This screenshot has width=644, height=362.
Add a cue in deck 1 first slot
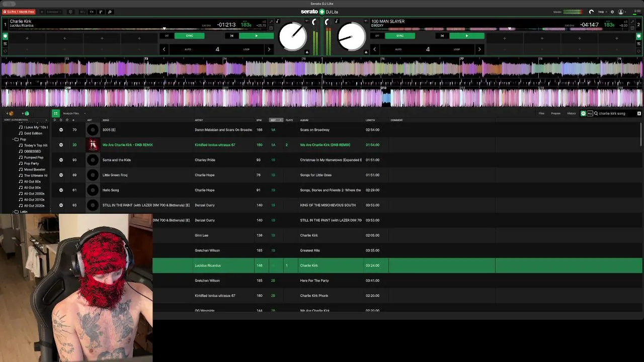coord(27,38)
